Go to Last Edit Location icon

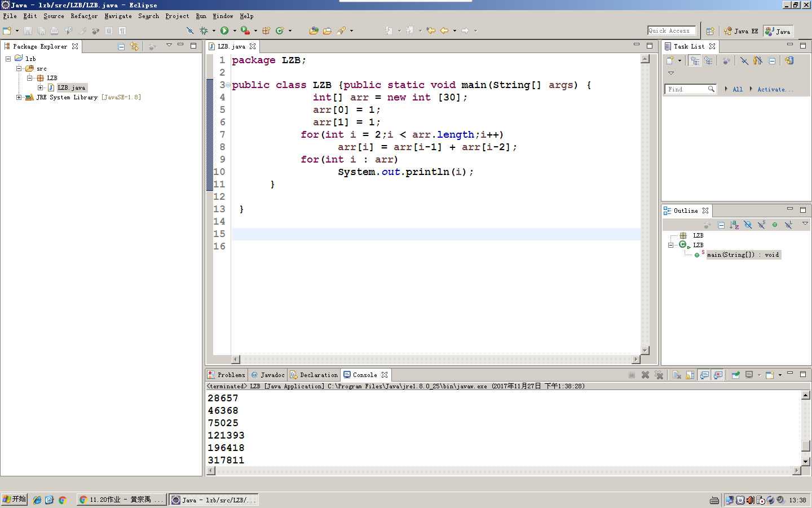(x=431, y=30)
